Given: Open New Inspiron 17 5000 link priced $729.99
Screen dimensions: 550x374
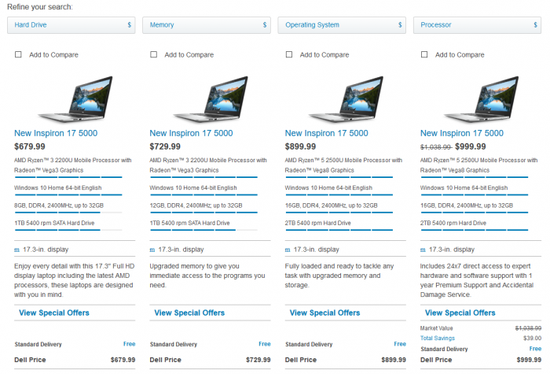Looking at the screenshot, I should (191, 133).
